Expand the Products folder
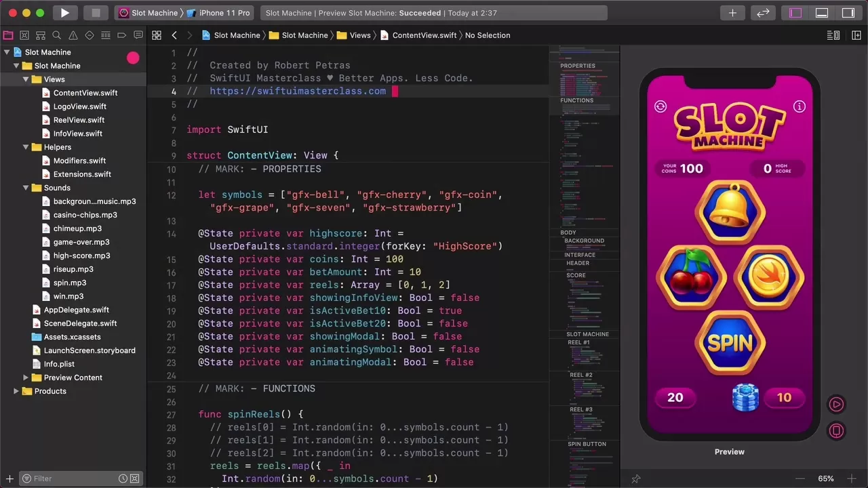868x488 pixels. coord(17,391)
